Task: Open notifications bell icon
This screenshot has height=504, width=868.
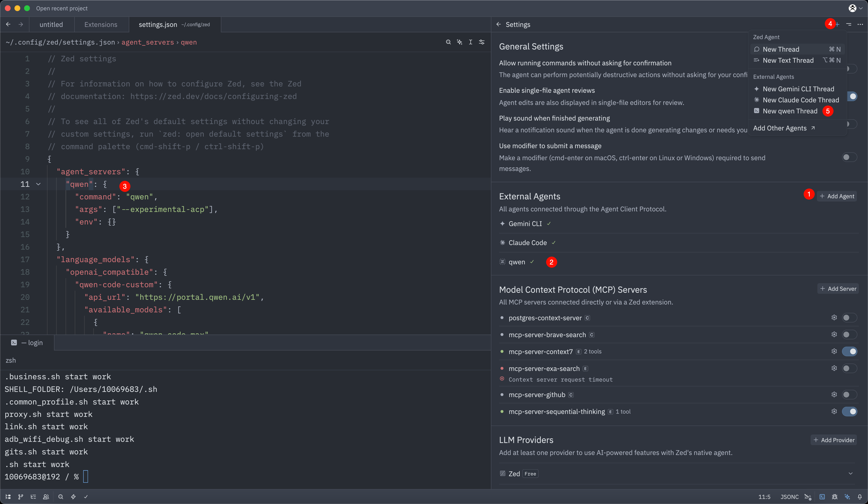Action: (860, 497)
